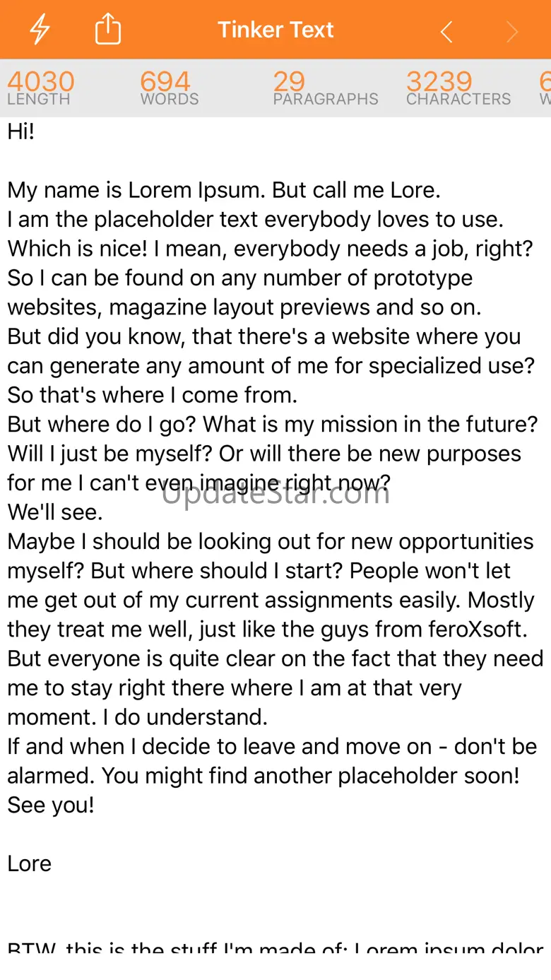
Task: Click the "My name is Lorem Ipsum" line
Action: (224, 190)
